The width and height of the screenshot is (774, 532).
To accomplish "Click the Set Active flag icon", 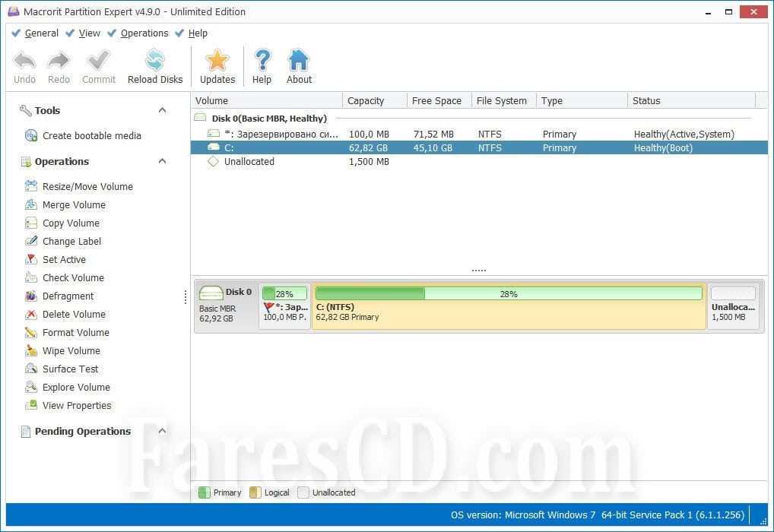I will click(31, 259).
